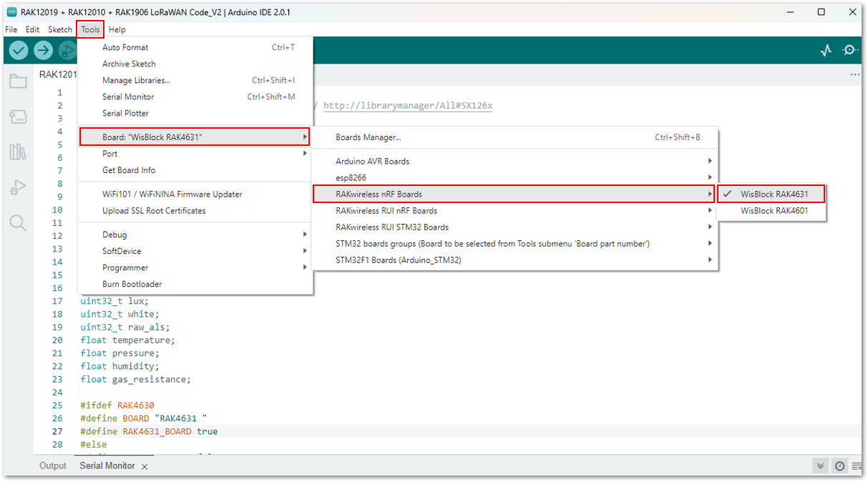Click code line "float humidity;"
Viewport: 868px width, 482px height.
(x=120, y=366)
